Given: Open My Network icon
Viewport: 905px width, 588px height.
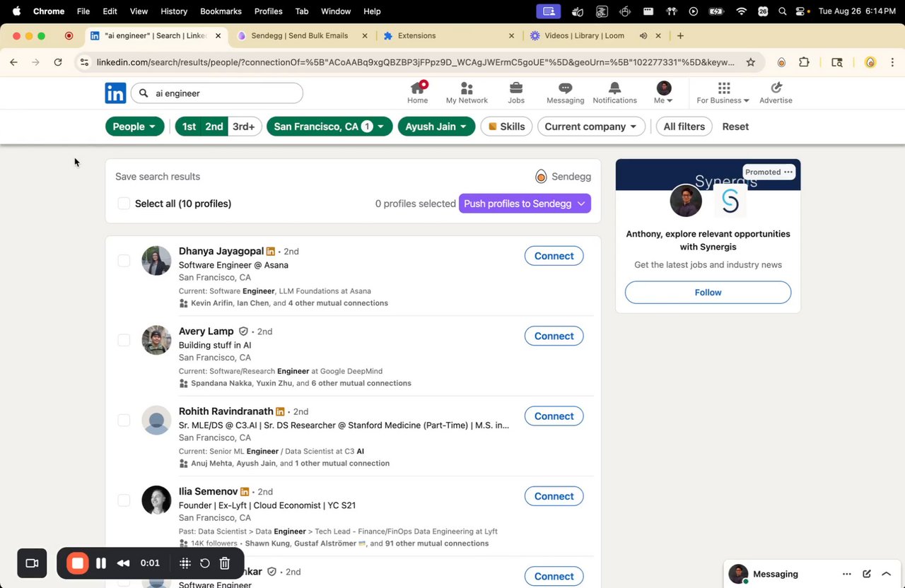Looking at the screenshot, I should click(466, 88).
